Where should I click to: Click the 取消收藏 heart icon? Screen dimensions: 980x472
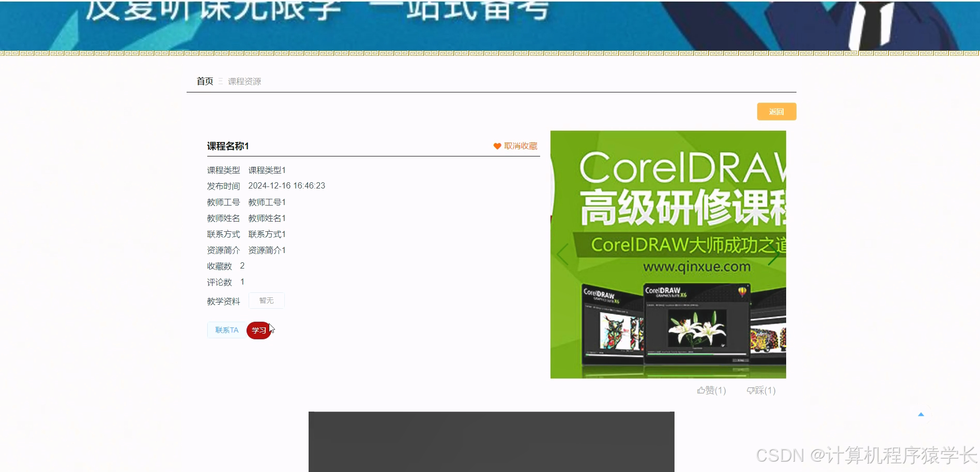coord(497,146)
